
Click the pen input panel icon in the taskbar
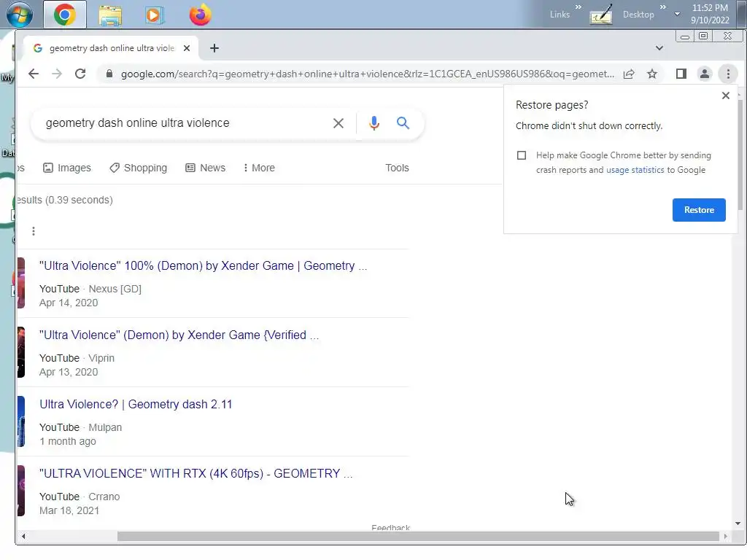pyautogui.click(x=601, y=15)
